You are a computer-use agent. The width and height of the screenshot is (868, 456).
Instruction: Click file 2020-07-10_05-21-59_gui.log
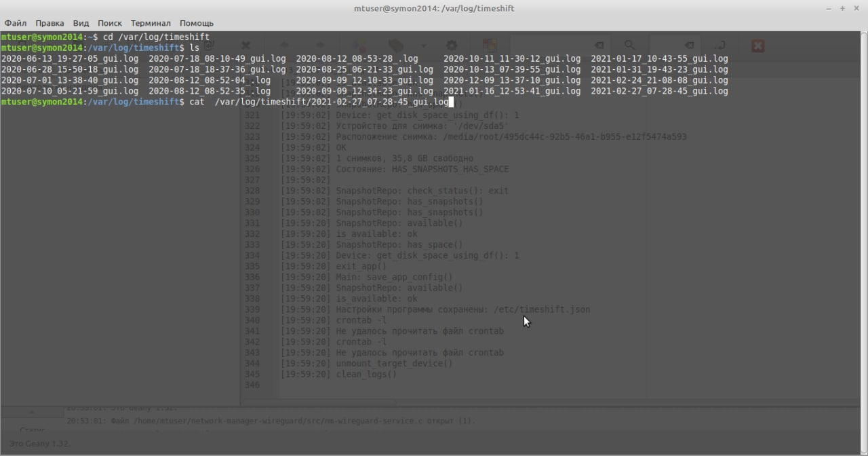coord(70,91)
